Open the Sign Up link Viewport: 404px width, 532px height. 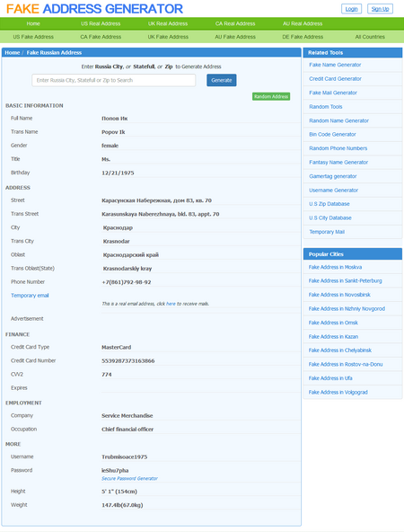[x=380, y=9]
